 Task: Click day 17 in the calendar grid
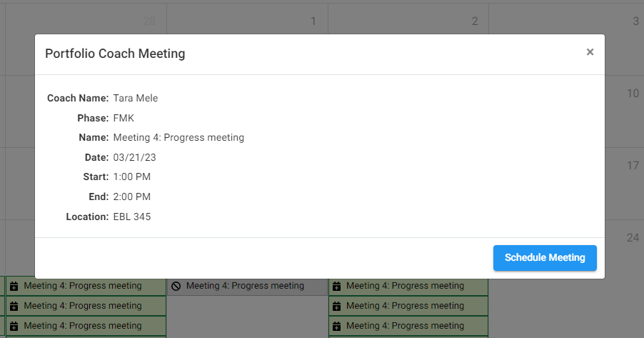[633, 166]
